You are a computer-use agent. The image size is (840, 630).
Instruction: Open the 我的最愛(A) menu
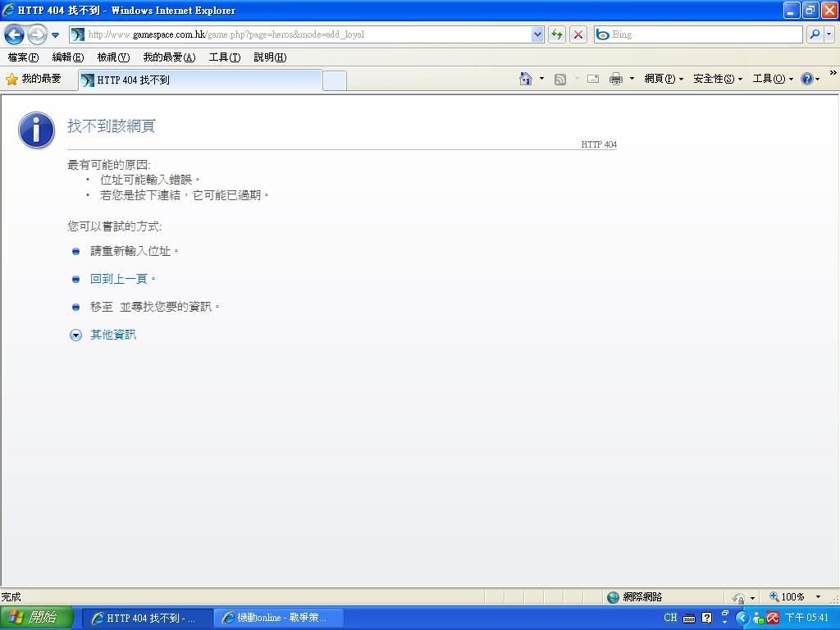(x=169, y=57)
